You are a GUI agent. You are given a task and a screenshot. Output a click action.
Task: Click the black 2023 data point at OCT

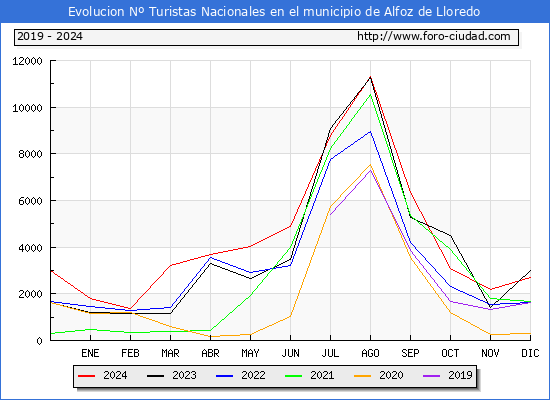tap(450, 236)
